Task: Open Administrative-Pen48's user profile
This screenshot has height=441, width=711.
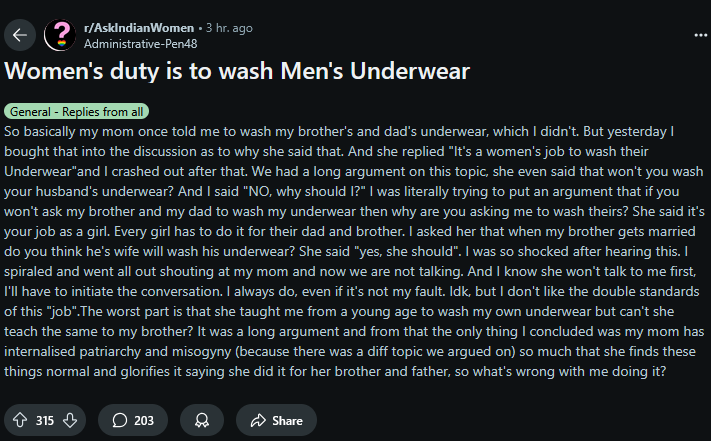Action: point(141,44)
